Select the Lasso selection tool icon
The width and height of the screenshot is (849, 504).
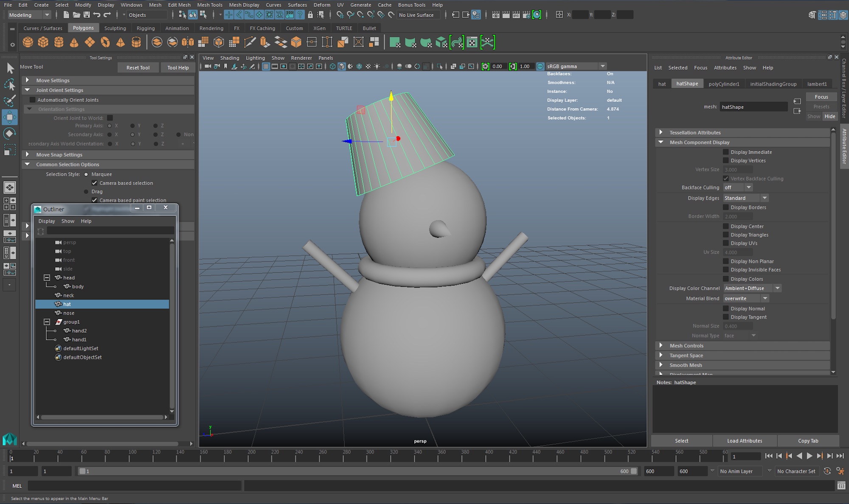point(10,84)
